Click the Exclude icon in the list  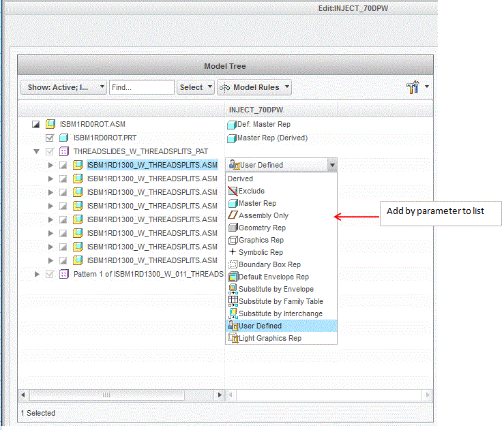click(233, 191)
